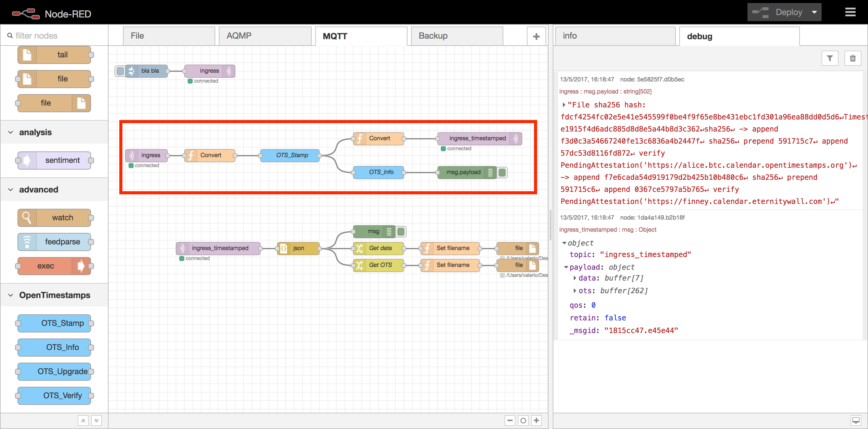Open the debug message filter funnel icon
Screen dimensions: 868x429
coord(830,58)
